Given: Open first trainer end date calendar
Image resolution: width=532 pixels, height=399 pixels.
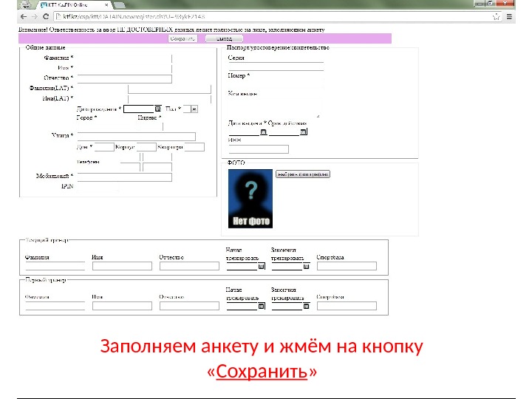Looking at the screenshot, I should pyautogui.click(x=307, y=306).
